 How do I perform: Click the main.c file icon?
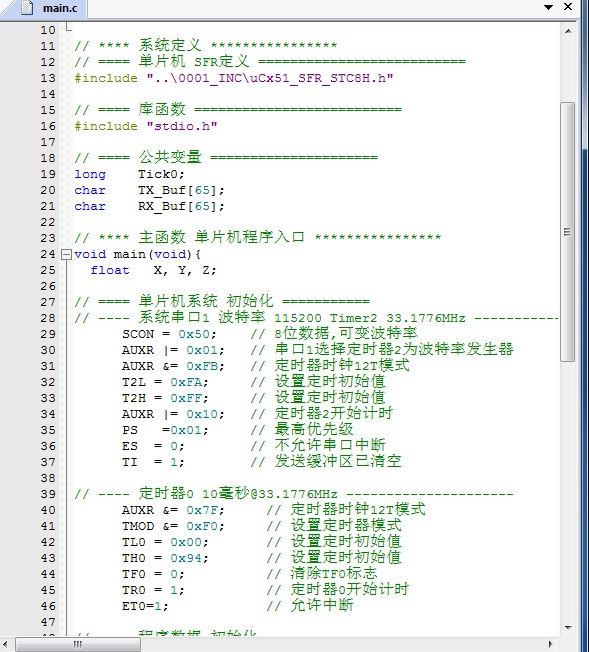tap(27, 8)
